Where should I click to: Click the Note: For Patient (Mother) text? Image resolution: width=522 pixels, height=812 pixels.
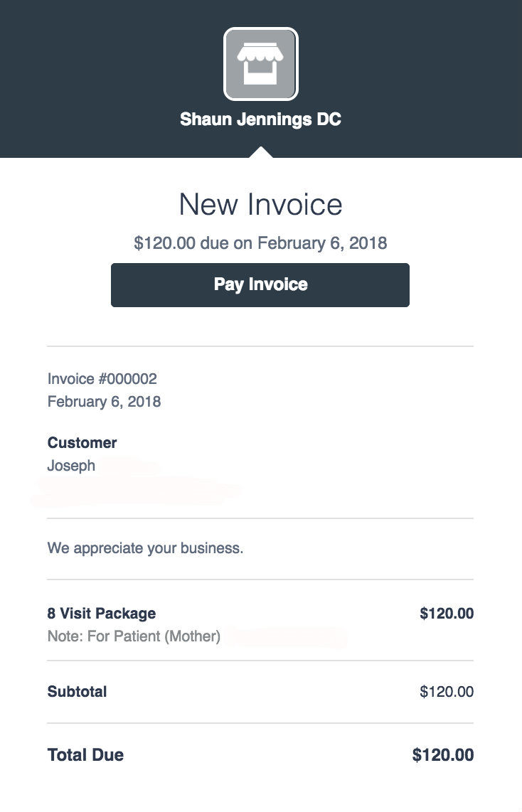[134, 636]
